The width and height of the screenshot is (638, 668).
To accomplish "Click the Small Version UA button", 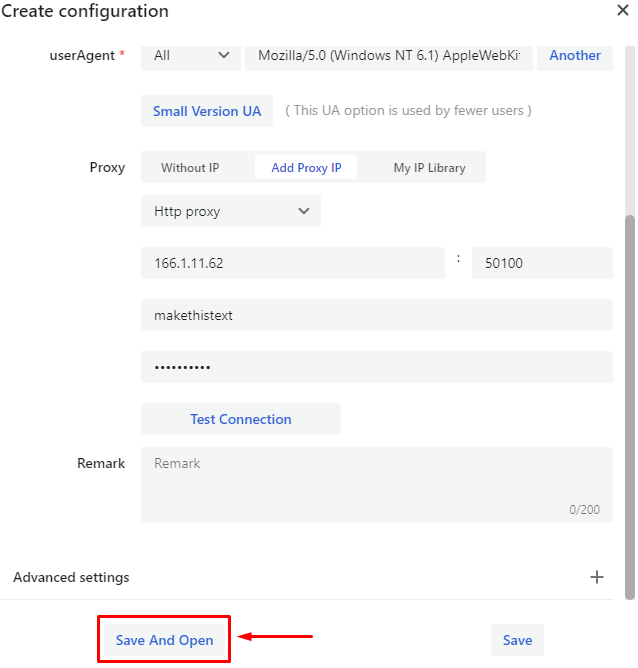I will tap(207, 111).
